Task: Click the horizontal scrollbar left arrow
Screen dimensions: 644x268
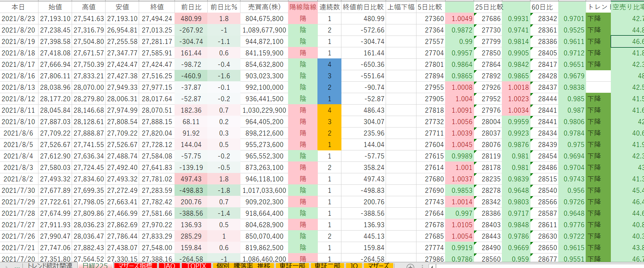Action: [432, 266]
